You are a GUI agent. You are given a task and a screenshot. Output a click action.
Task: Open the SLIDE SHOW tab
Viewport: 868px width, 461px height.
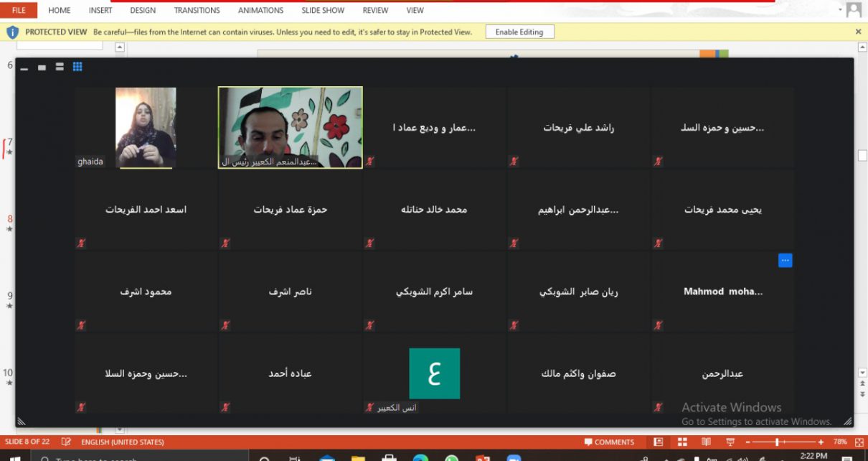point(323,10)
